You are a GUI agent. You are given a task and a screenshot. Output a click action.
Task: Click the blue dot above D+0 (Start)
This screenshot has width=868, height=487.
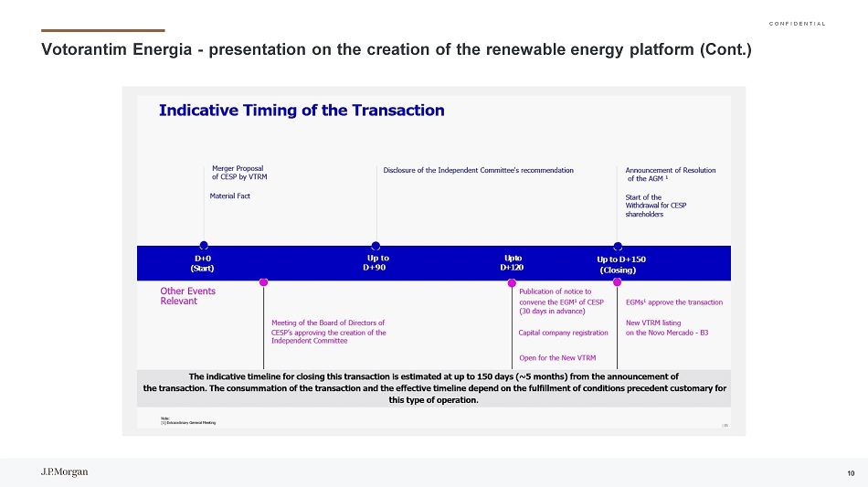(x=204, y=245)
